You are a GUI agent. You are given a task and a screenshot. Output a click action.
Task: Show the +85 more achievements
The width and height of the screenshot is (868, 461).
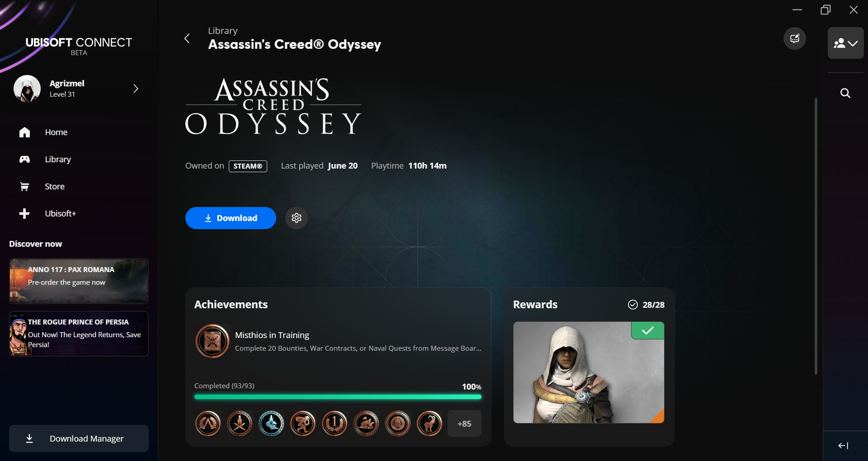point(464,423)
